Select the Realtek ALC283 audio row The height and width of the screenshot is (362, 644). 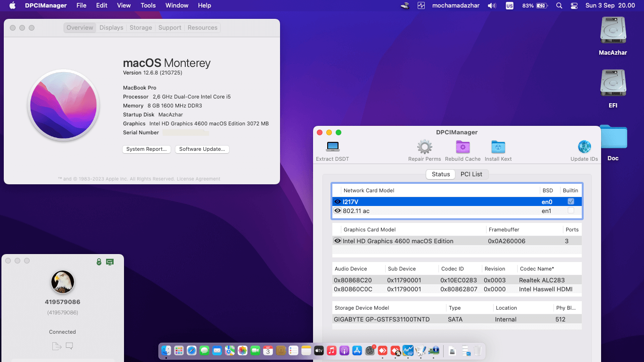coord(457,280)
